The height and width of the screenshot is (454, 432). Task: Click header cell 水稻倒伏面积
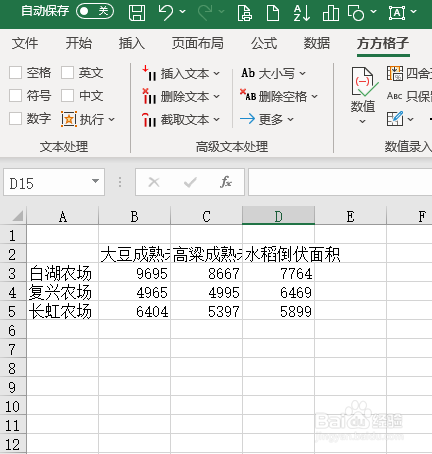pyautogui.click(x=278, y=254)
